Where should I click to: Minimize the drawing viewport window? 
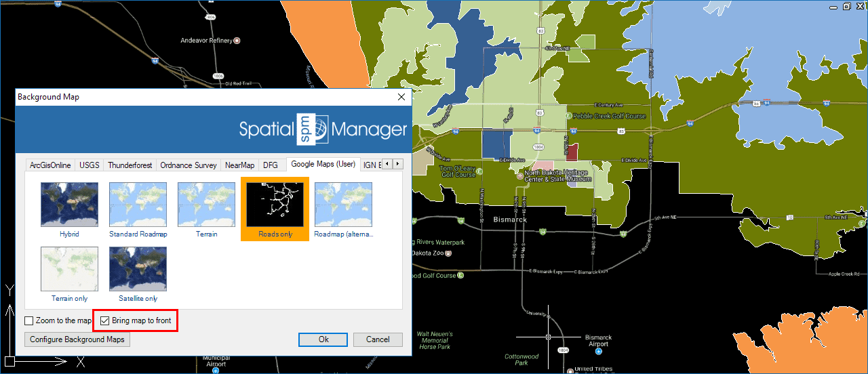coord(835,6)
